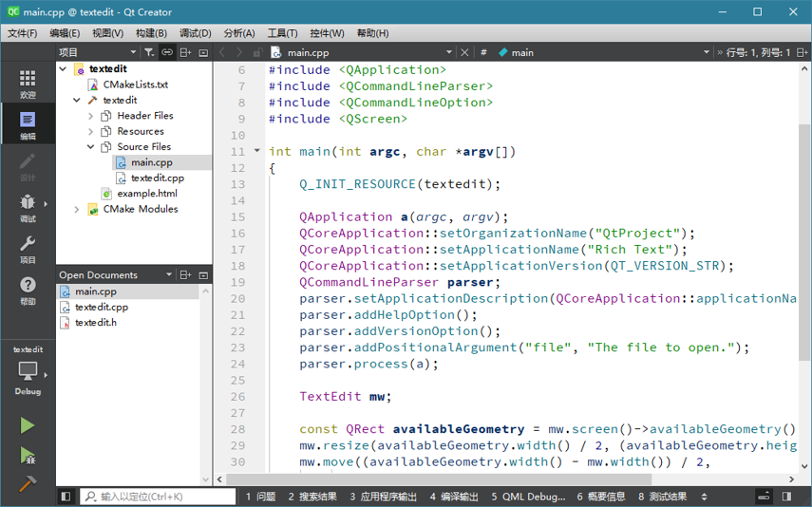
Task: Expand the Resources folder
Action: pyautogui.click(x=90, y=131)
